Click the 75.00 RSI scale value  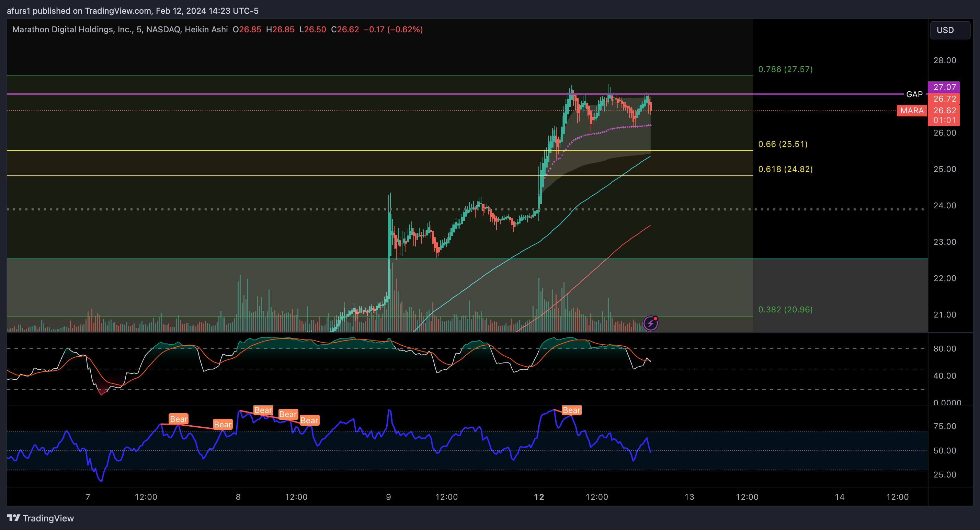click(945, 426)
